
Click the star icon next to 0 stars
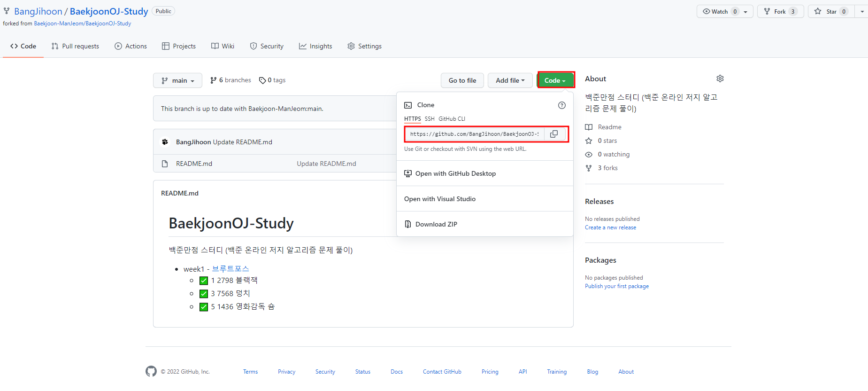(x=589, y=141)
